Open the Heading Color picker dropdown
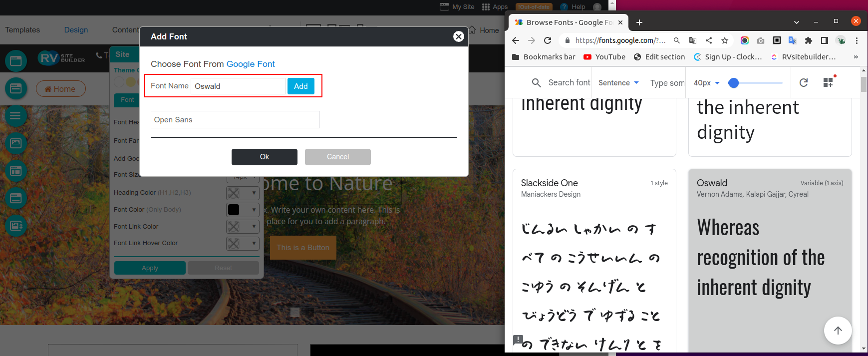The image size is (868, 356). pos(243,193)
